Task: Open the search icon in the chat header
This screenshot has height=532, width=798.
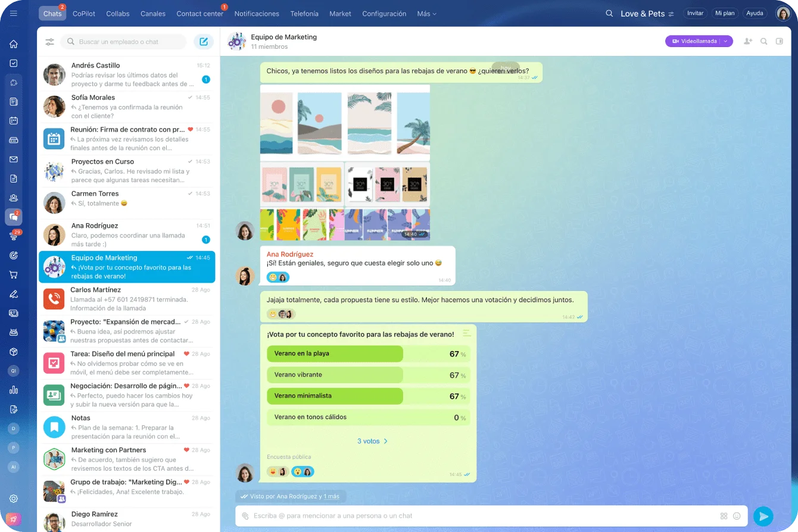Action: [763, 41]
